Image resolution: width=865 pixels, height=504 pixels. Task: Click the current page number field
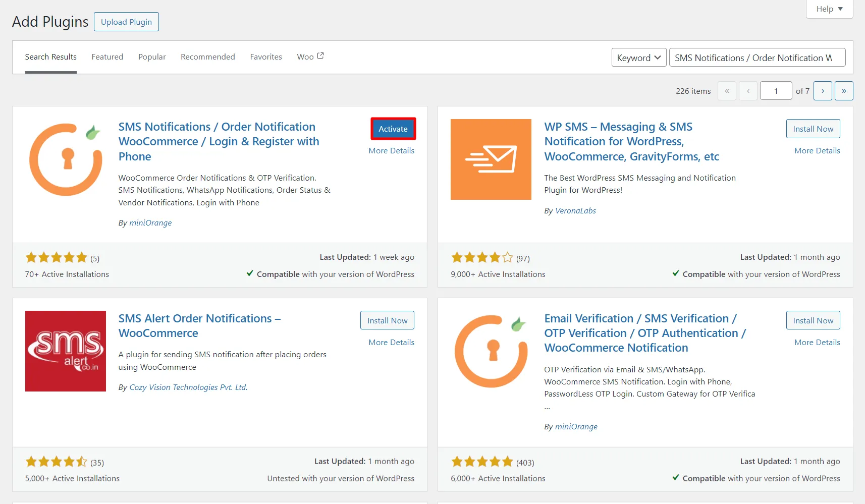tap(776, 91)
